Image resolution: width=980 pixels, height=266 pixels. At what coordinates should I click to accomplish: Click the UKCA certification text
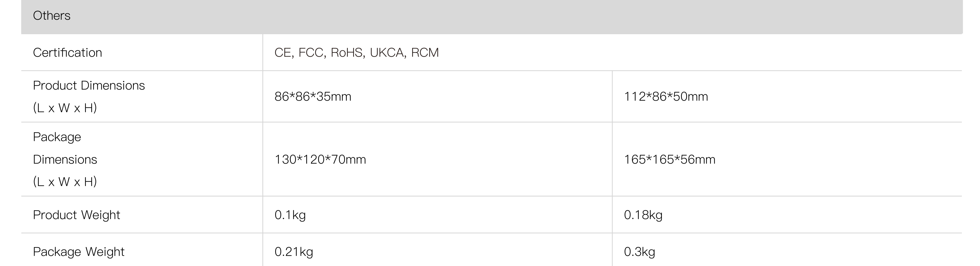tap(386, 53)
